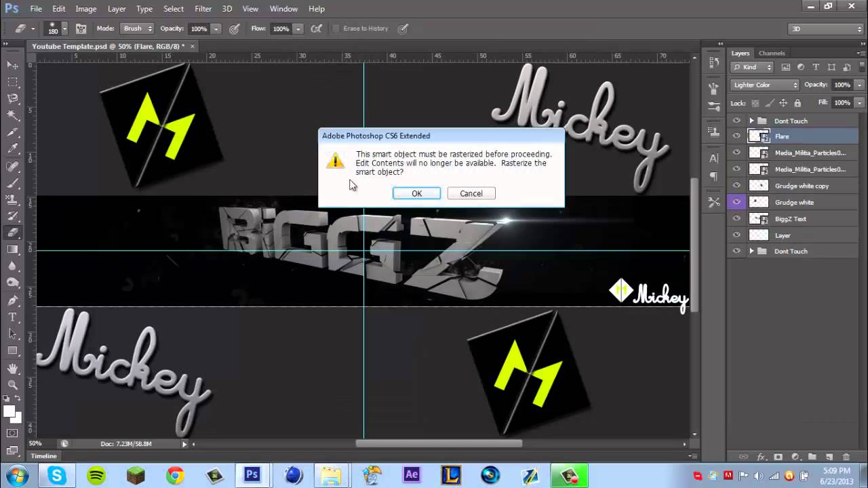Open the layer Kind filter dropdown

coord(752,67)
